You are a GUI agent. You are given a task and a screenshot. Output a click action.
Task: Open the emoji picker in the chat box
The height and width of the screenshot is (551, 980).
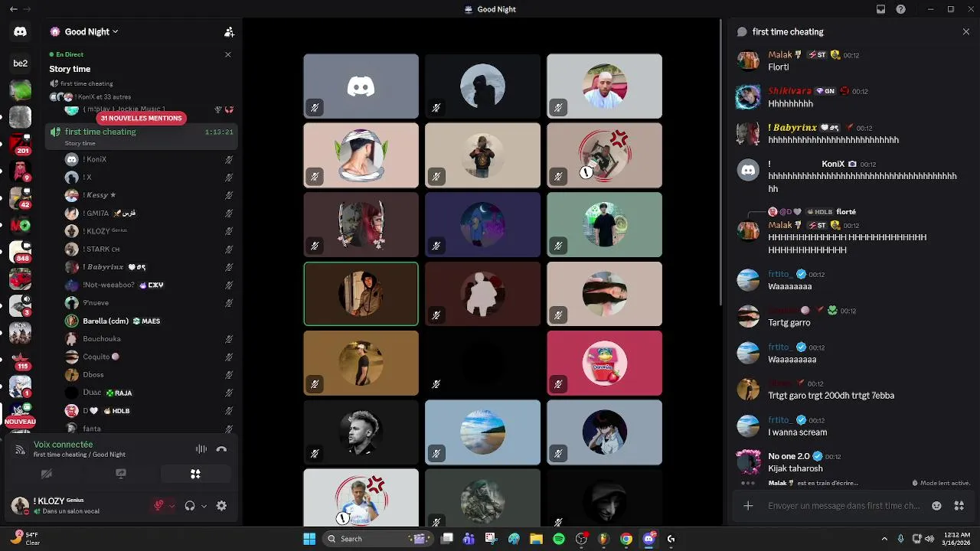pyautogui.click(x=936, y=506)
